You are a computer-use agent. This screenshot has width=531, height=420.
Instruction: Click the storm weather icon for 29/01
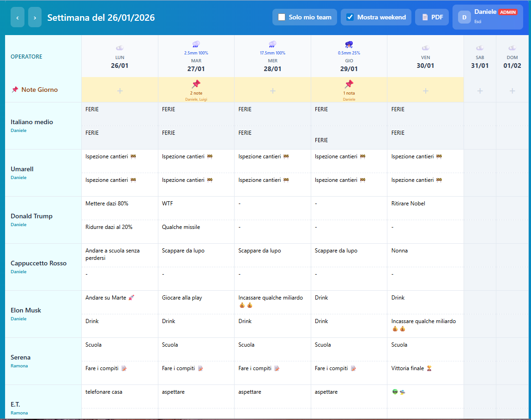tap(349, 44)
